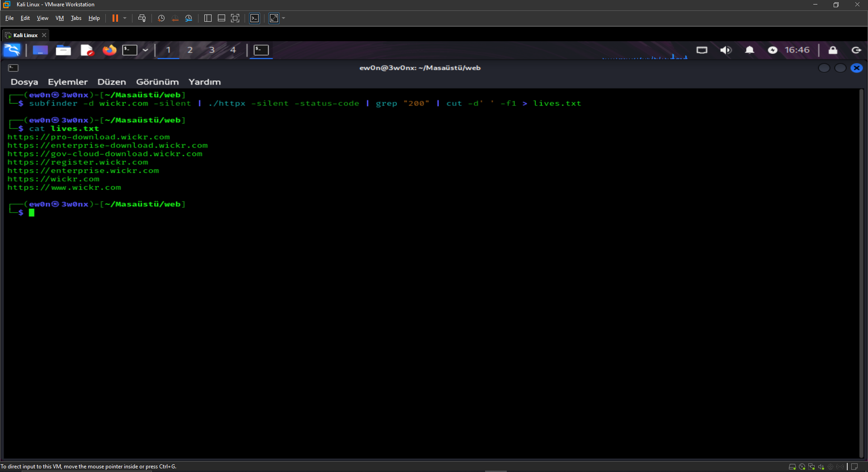Select the running terminal in the Kali taskbar
Image resolution: width=868 pixels, height=472 pixels.
[x=261, y=50]
